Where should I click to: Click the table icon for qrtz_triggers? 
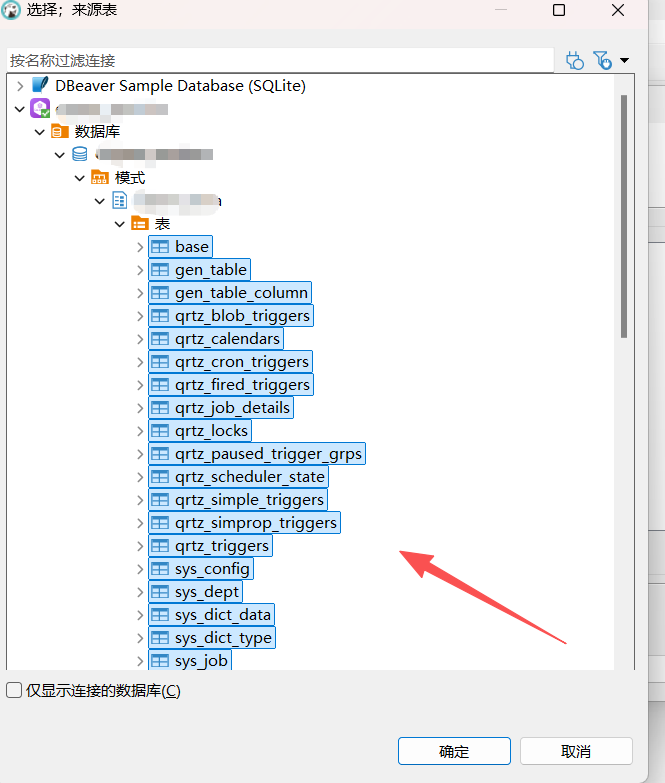click(160, 545)
